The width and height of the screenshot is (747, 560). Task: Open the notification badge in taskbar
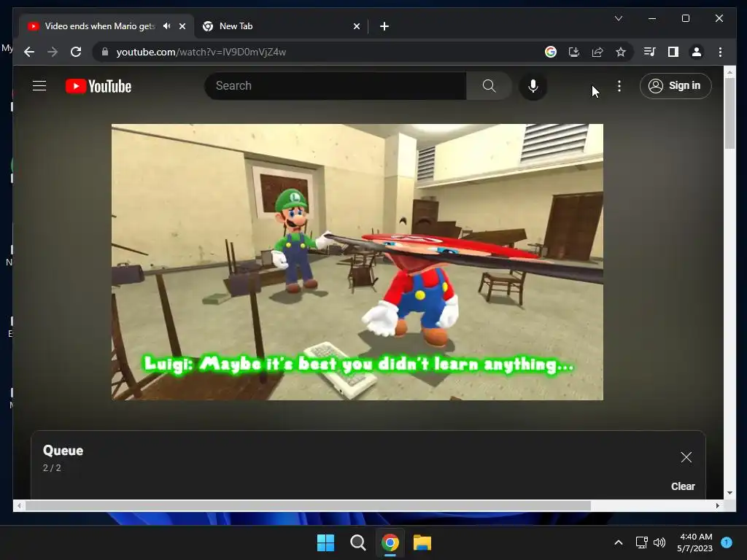pyautogui.click(x=726, y=542)
